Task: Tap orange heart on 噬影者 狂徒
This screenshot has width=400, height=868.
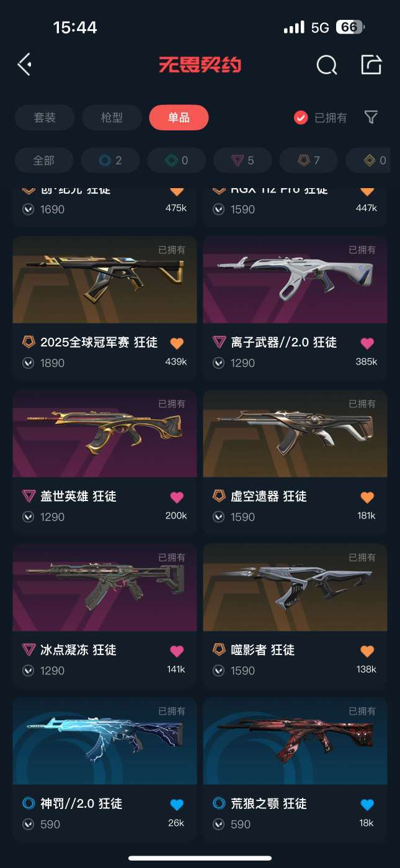Action: click(x=367, y=651)
